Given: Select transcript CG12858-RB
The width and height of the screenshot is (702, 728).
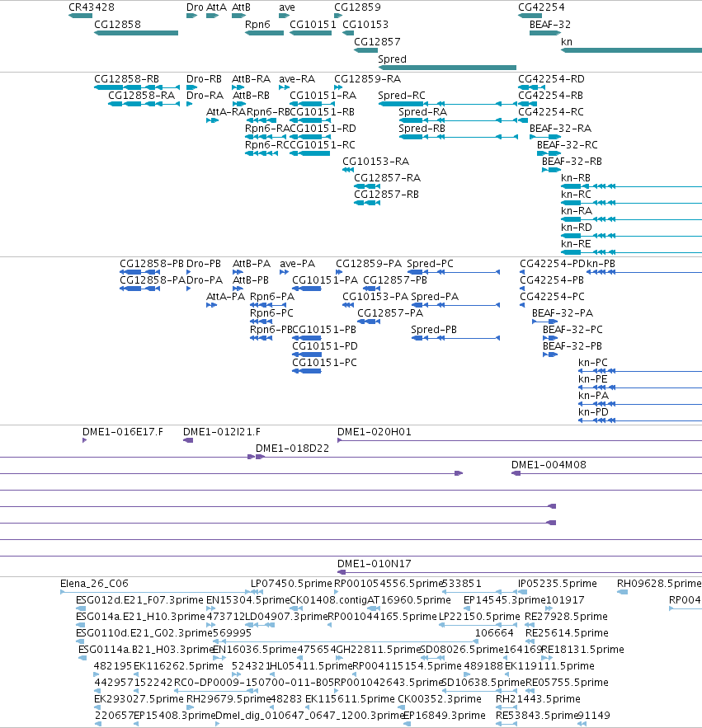Looking at the screenshot, I should tap(137, 87).
